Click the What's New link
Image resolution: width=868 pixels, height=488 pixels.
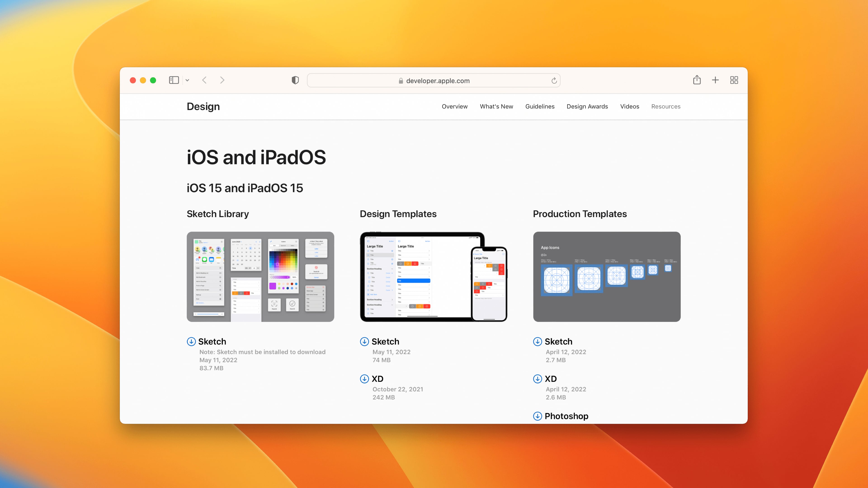point(496,106)
